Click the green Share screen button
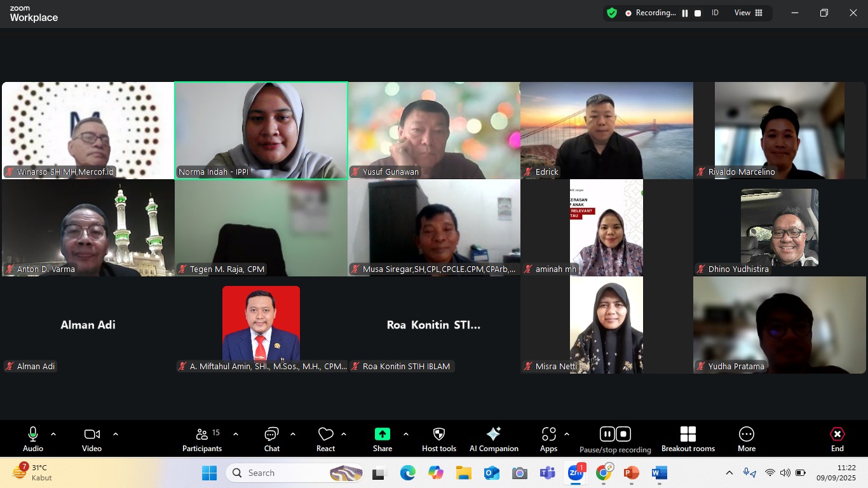The height and width of the screenshot is (488, 868). pos(382,439)
